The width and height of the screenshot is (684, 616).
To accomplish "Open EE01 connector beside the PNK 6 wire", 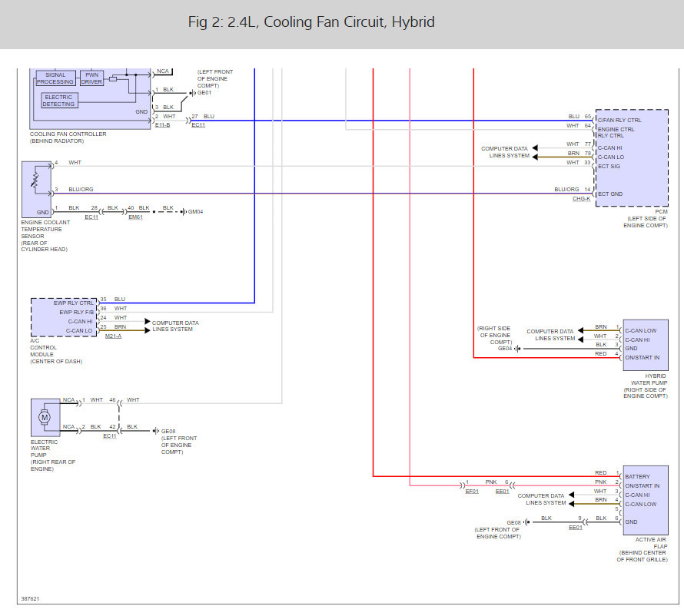I will click(x=502, y=492).
